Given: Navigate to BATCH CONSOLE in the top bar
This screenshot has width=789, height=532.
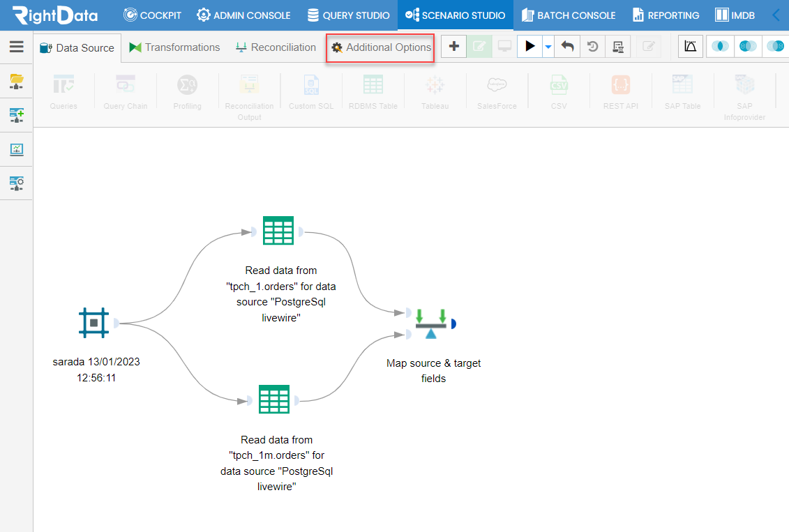Looking at the screenshot, I should click(x=569, y=15).
